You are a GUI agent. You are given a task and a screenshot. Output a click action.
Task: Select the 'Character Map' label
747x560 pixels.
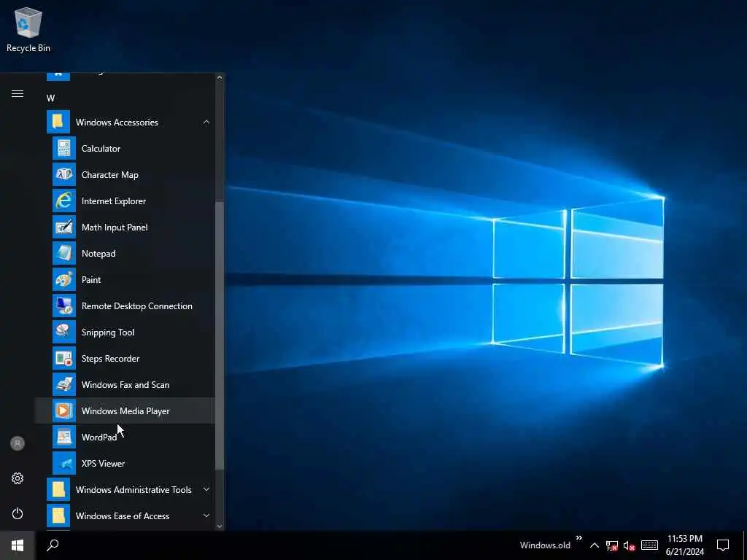tap(110, 175)
